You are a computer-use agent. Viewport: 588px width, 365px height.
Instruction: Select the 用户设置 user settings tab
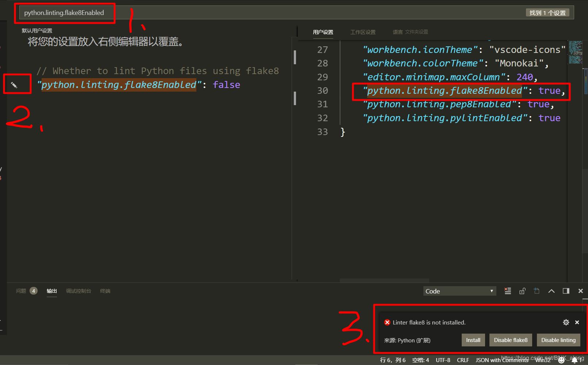(323, 32)
